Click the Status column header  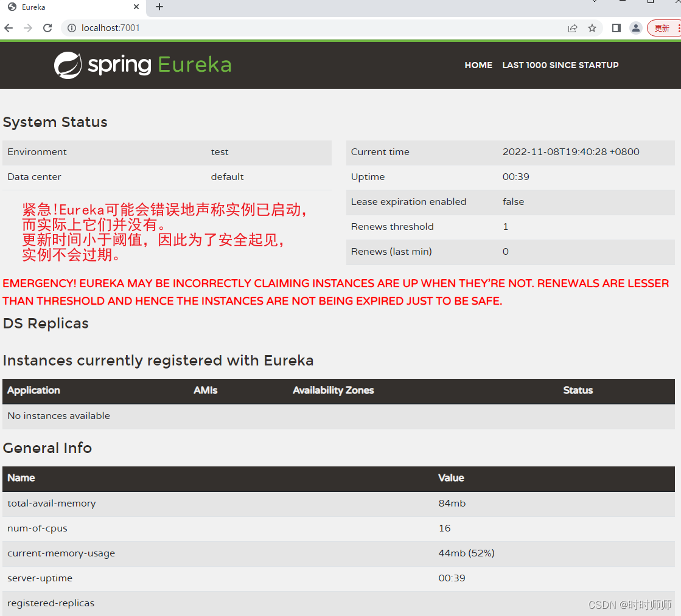pos(578,390)
